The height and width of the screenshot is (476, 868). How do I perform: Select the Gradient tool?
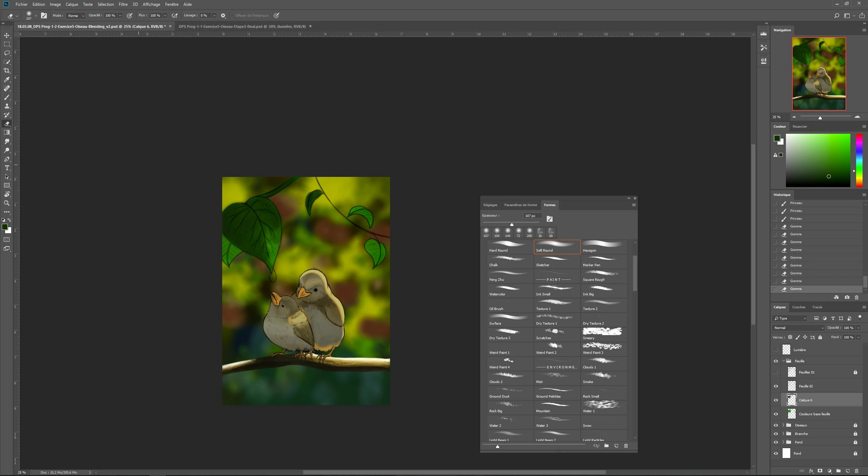pyautogui.click(x=7, y=132)
